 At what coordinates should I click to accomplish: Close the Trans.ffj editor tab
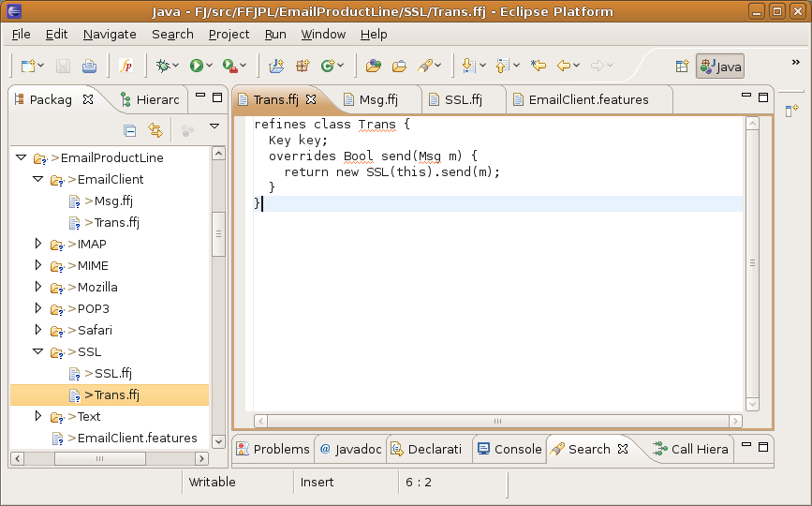pyautogui.click(x=312, y=99)
